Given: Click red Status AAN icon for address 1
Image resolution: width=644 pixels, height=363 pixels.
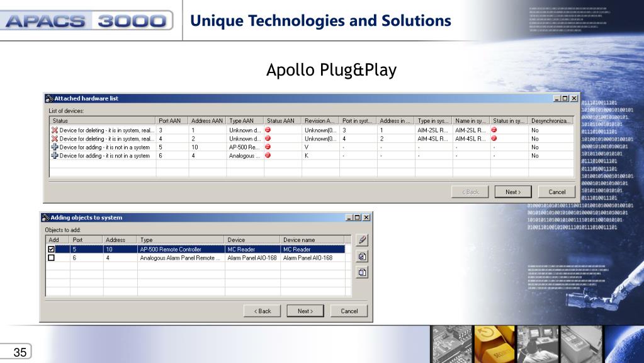Looking at the screenshot, I should 268,130.
